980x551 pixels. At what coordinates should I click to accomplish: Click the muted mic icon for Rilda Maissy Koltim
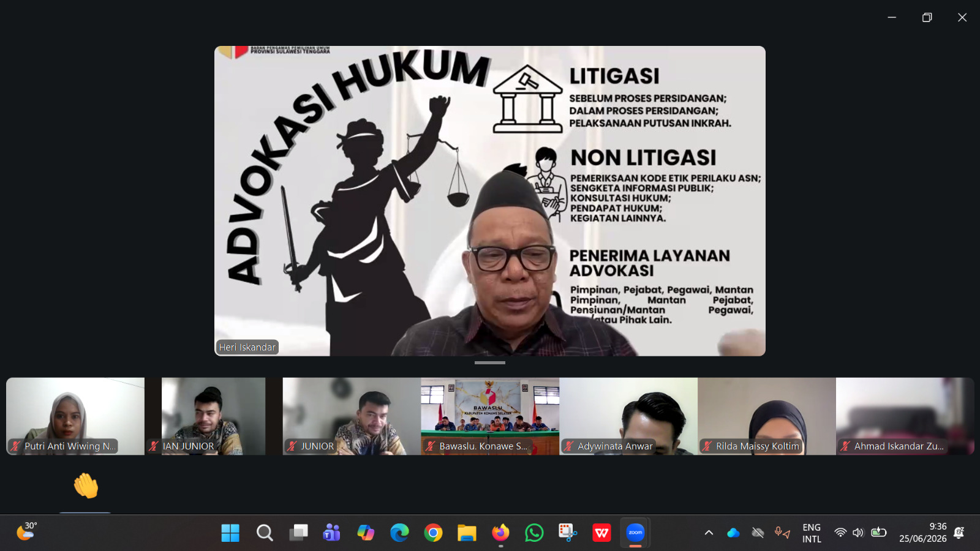(x=707, y=446)
